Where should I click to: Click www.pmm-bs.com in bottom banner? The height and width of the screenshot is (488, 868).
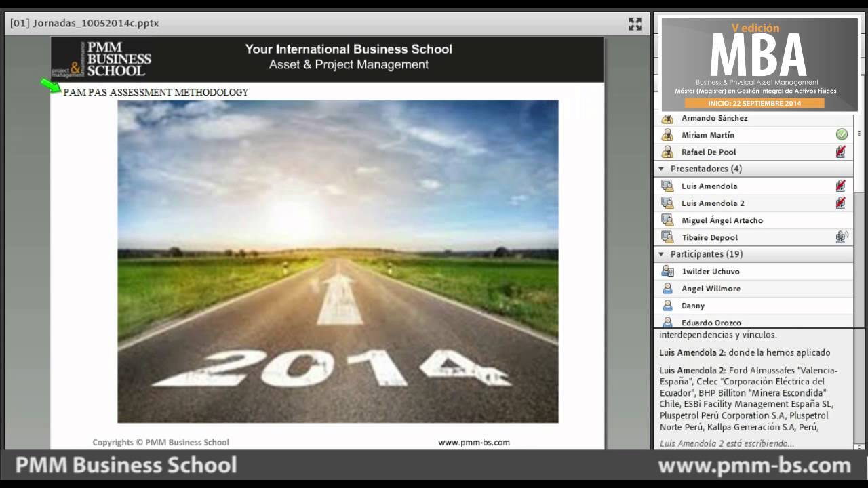754,466
